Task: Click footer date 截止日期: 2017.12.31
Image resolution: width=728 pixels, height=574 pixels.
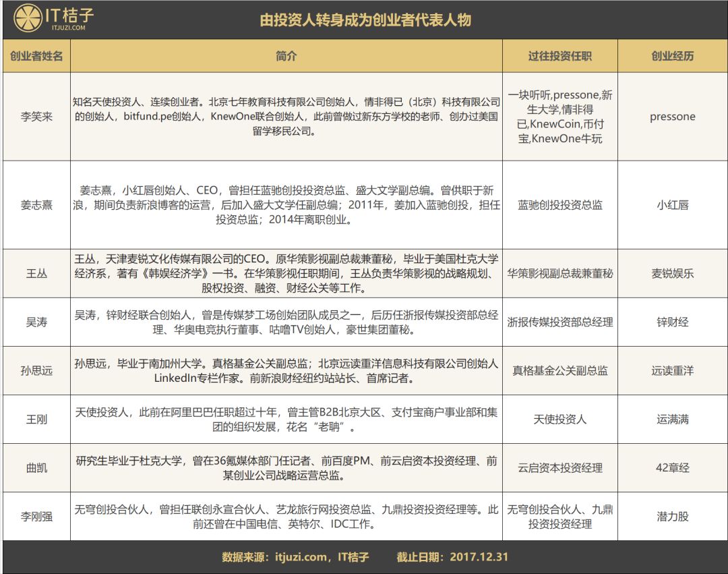Action: [452, 557]
